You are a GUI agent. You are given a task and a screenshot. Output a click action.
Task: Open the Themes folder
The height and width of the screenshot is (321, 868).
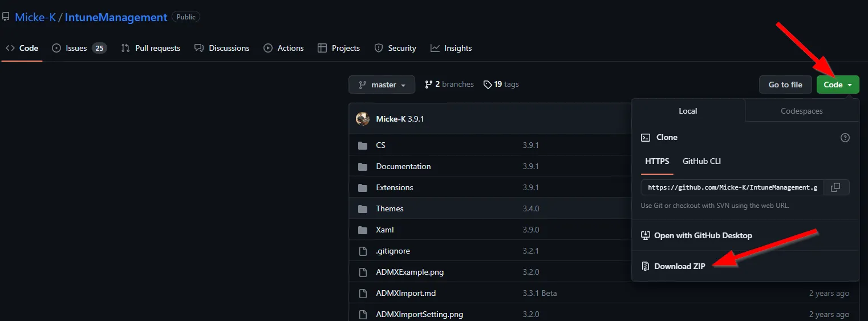coord(390,208)
